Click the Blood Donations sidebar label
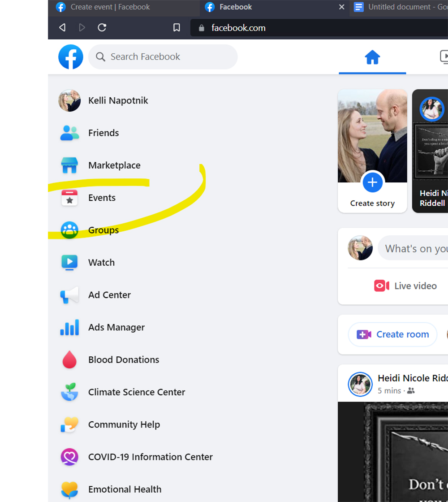Viewport: 448px width, 502px height. [124, 359]
